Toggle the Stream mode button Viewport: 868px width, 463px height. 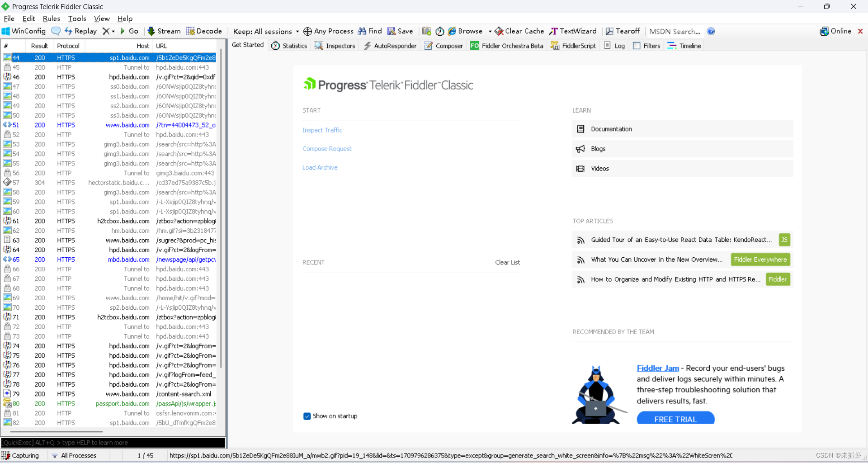pyautogui.click(x=164, y=31)
